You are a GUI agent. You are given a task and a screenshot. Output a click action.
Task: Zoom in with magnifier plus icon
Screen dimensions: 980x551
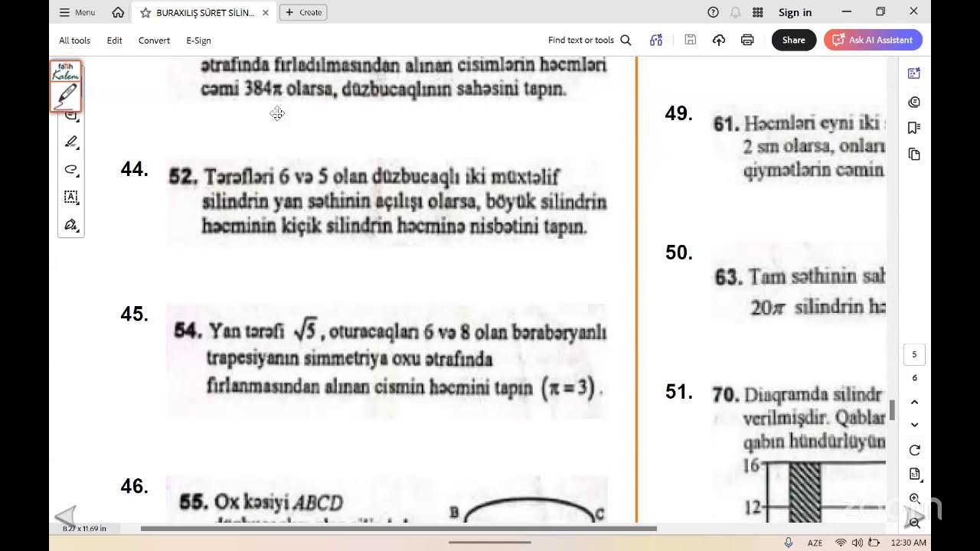[914, 499]
